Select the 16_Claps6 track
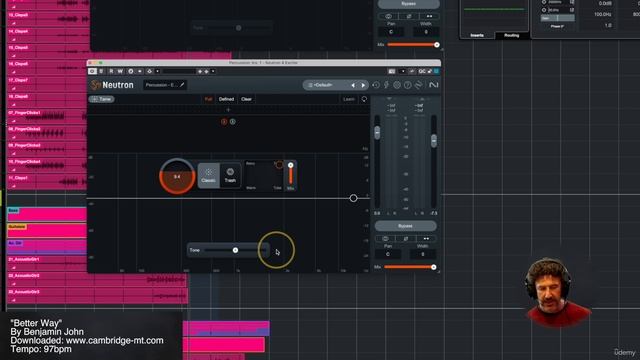 [x=18, y=64]
